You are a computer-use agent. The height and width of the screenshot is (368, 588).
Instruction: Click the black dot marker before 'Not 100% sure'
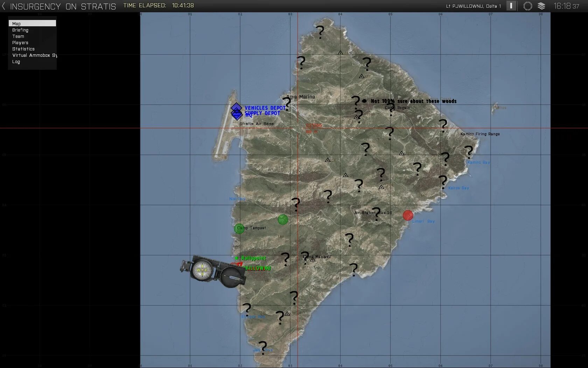click(x=364, y=101)
